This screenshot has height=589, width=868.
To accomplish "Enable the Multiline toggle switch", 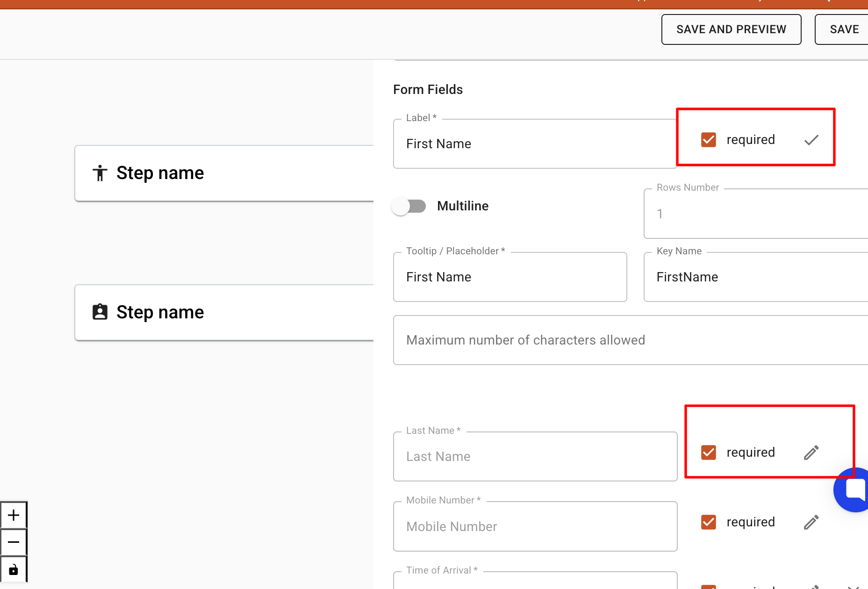I will [409, 206].
